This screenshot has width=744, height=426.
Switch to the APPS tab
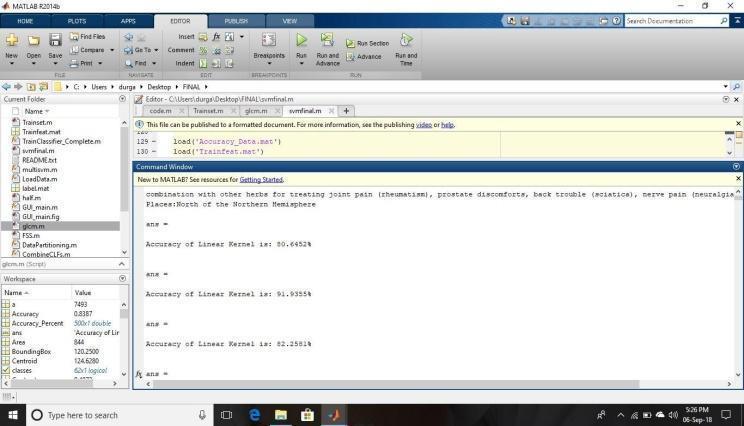pos(128,21)
